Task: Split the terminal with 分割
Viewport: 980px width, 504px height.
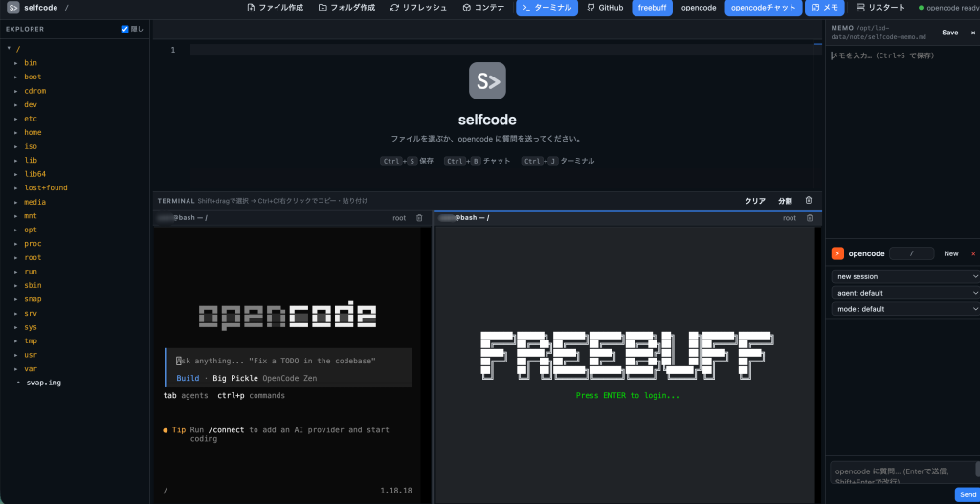Action: (785, 201)
